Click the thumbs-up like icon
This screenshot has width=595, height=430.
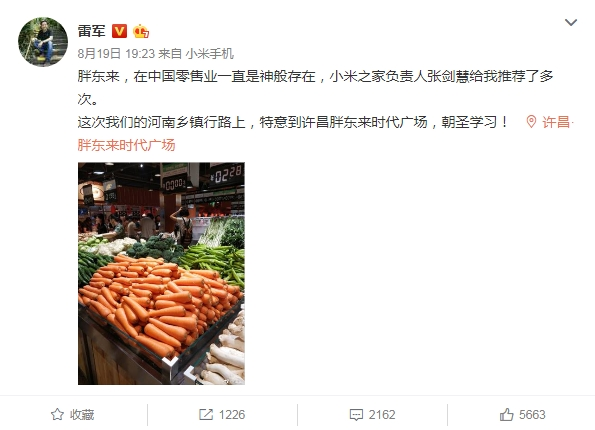[507, 414]
